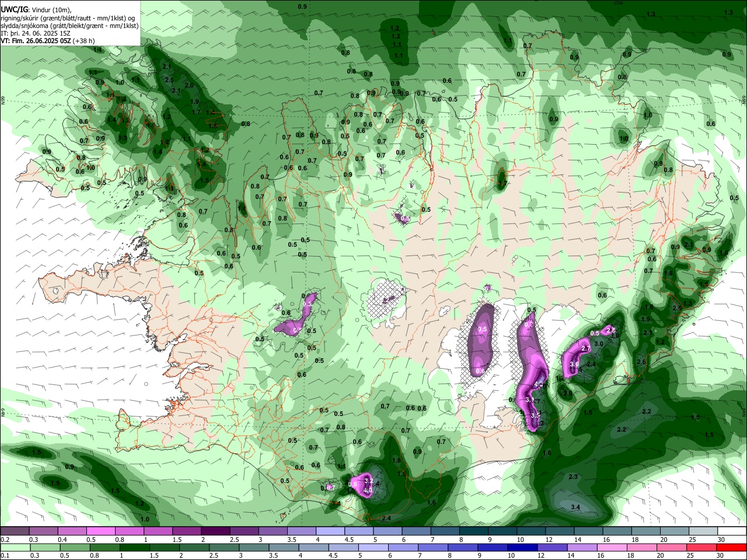Click the 'IT: þri. 24. 06. 2025 15Z' line
Image resolution: width=747 pixels, height=560 pixels.
[x=36, y=33]
